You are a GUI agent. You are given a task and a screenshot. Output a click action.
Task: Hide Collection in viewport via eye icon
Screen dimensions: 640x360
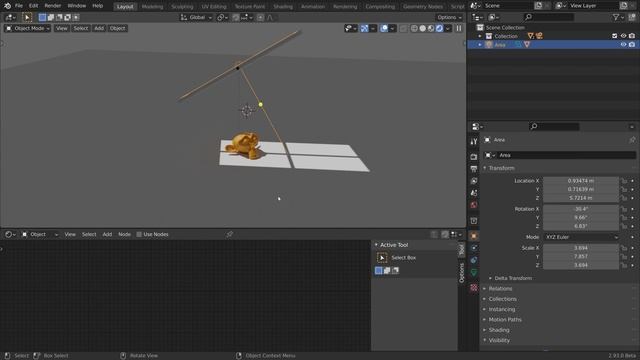pyautogui.click(x=623, y=36)
